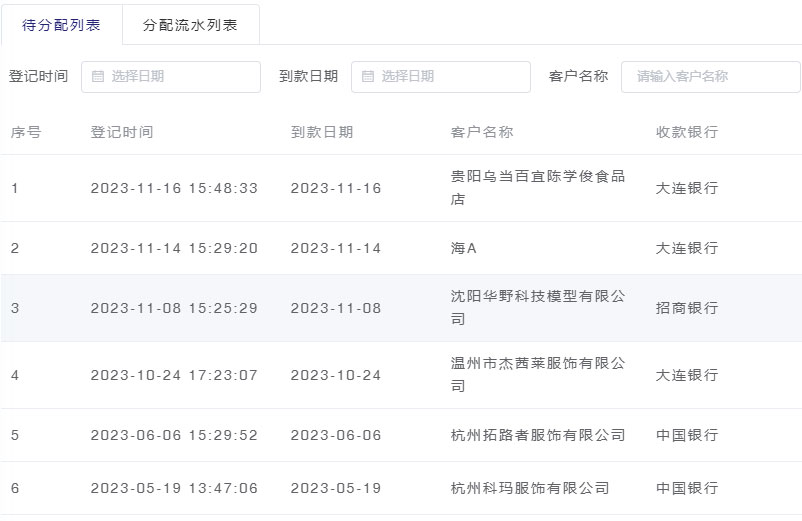Click the 收款银行 column header

pyautogui.click(x=687, y=132)
